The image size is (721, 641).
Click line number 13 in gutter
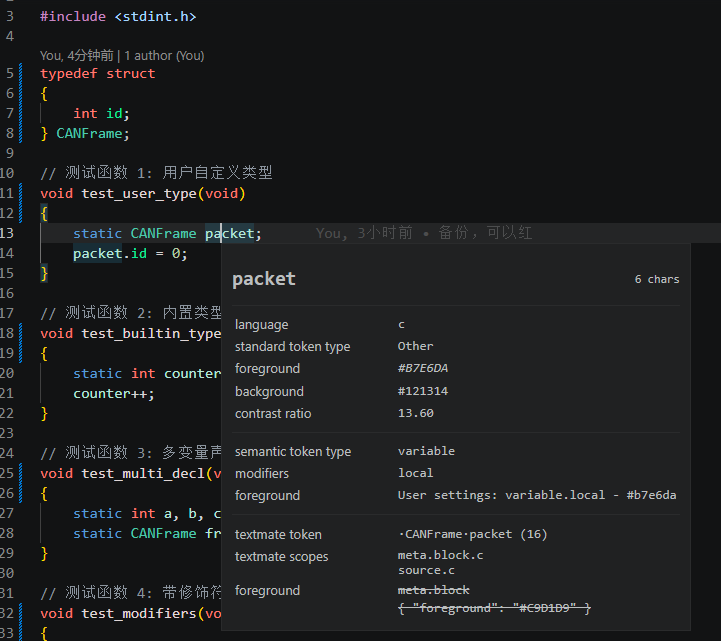point(7,234)
